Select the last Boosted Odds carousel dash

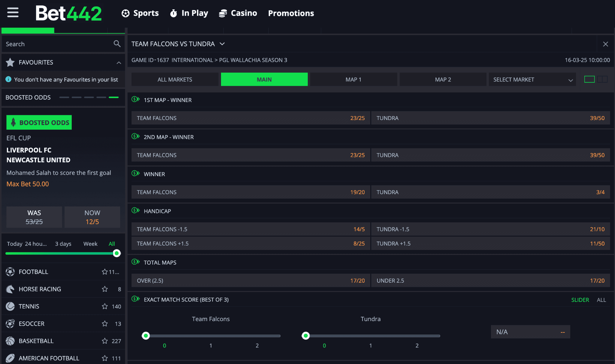(114, 97)
